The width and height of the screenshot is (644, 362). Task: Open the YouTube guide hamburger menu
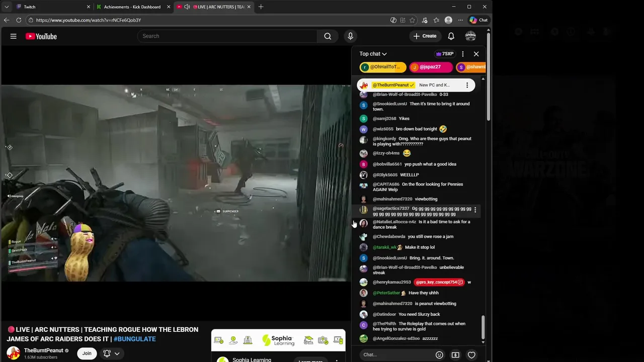tap(14, 36)
